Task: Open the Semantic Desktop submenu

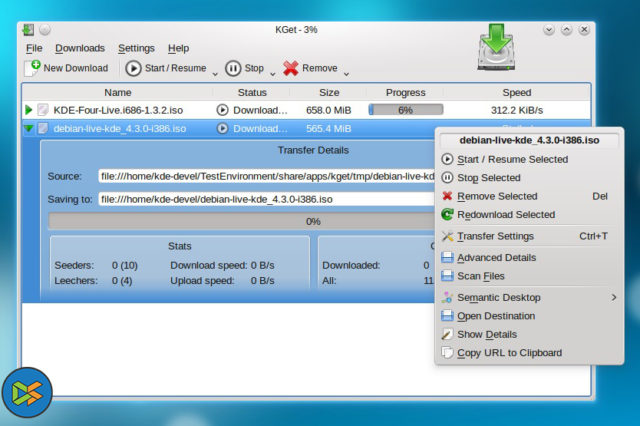Action: coord(498,297)
